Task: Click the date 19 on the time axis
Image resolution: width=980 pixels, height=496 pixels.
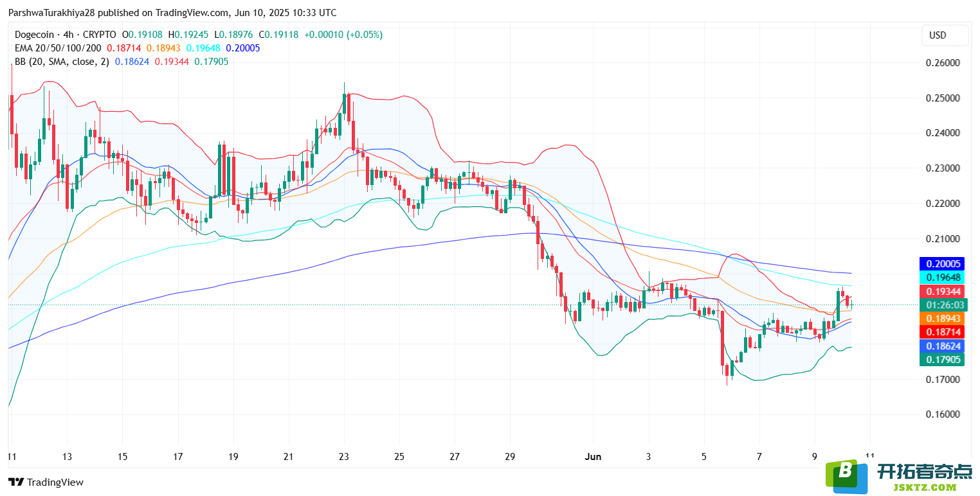Action: click(x=233, y=457)
